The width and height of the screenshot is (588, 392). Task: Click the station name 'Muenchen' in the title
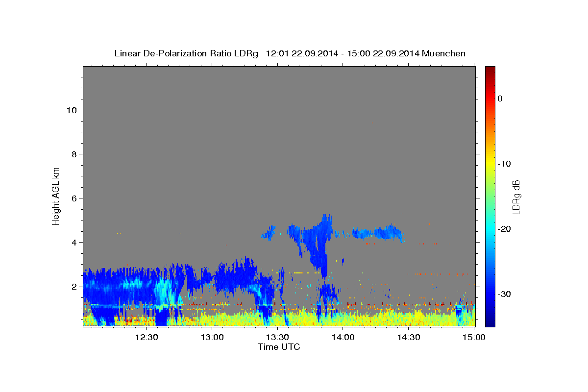point(444,53)
